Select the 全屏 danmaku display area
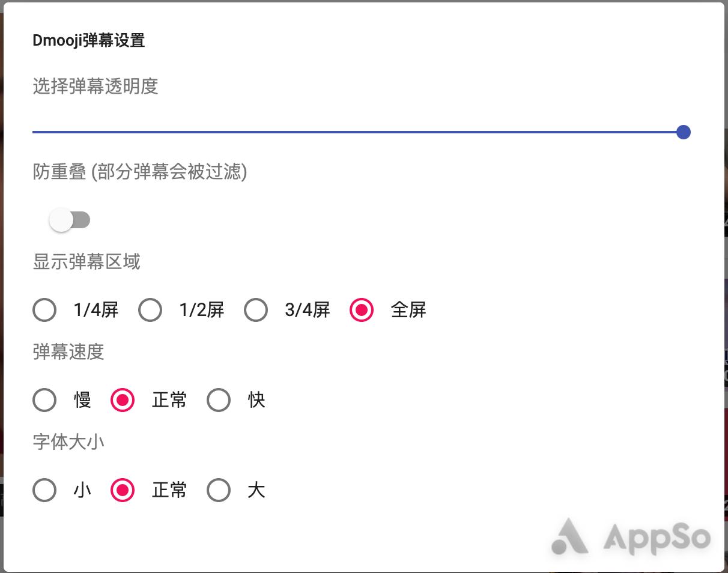The width and height of the screenshot is (728, 573). point(361,310)
